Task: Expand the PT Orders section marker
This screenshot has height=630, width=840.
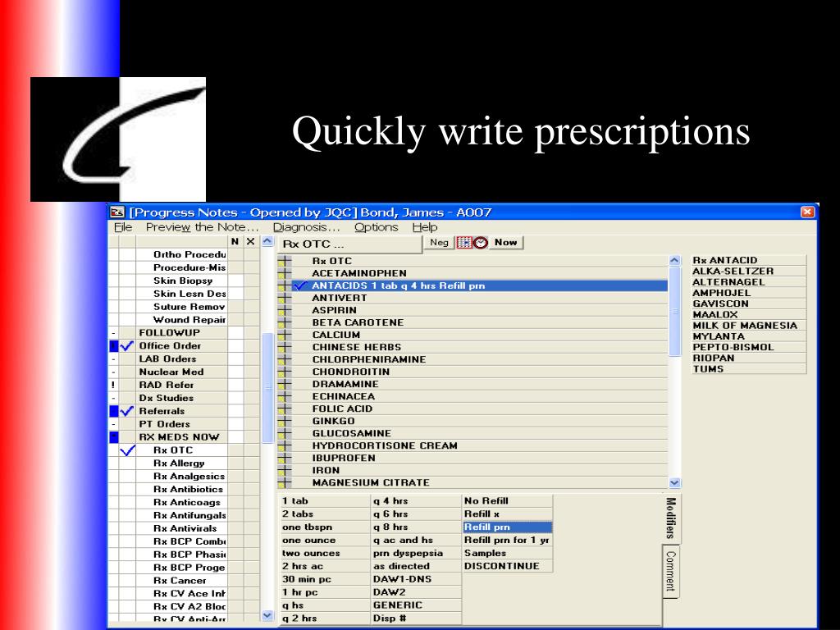Action: [x=113, y=424]
